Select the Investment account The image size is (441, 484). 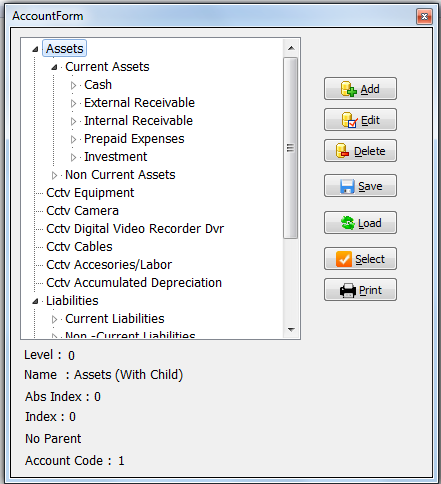116,157
